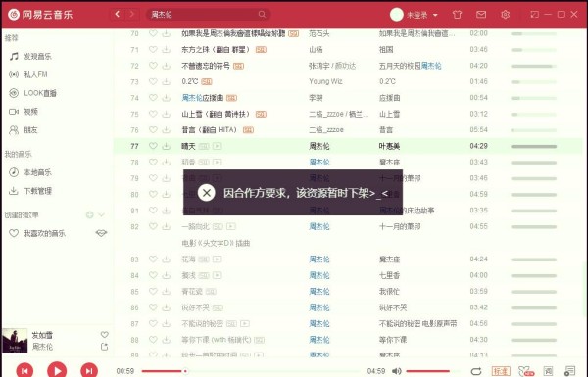Add a new playlist with plus icon
This screenshot has height=377, width=588.
click(89, 214)
